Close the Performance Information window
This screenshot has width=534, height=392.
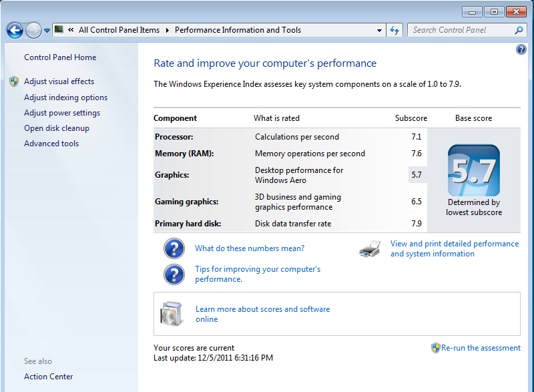coord(516,12)
